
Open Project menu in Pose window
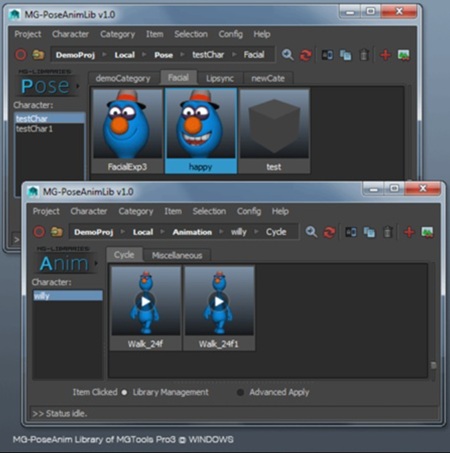click(28, 34)
